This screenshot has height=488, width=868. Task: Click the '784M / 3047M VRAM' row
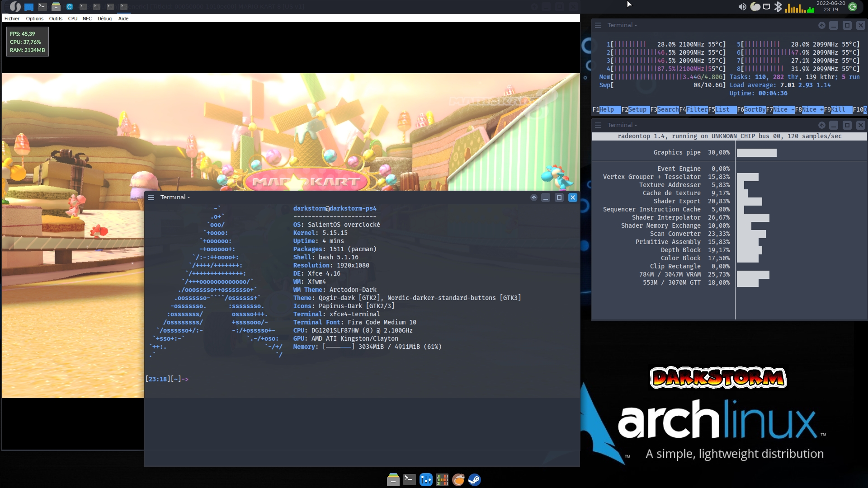click(704, 274)
